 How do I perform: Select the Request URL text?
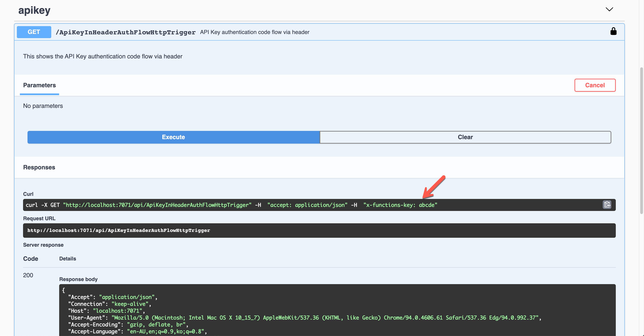[119, 230]
